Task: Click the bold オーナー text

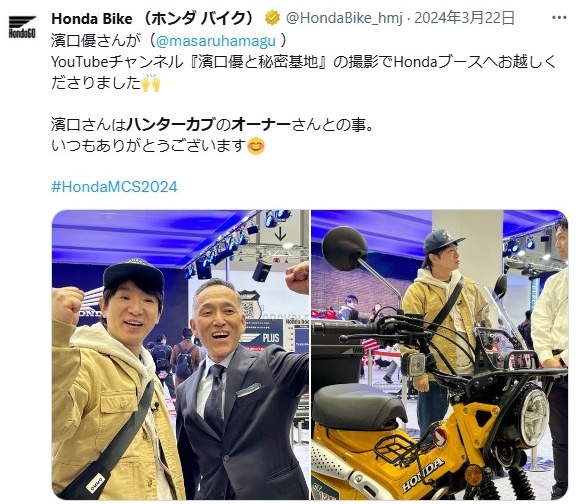Action: (x=261, y=125)
